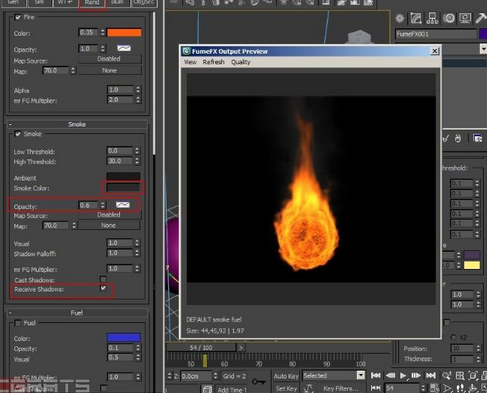
Task: Open the Utilities hammer panel tab
Action: (481, 18)
